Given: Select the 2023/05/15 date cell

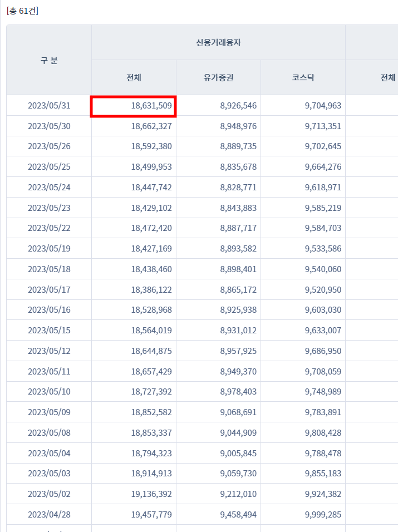Looking at the screenshot, I should (49, 331).
